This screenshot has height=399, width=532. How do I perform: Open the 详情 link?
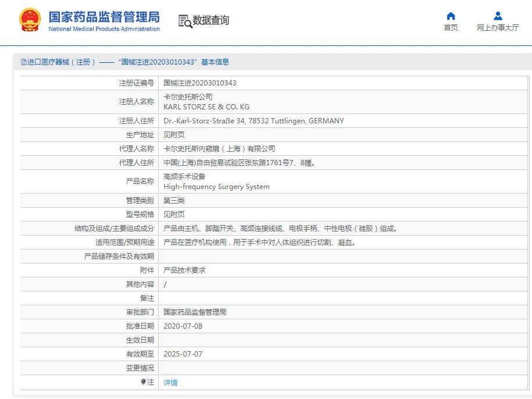(x=170, y=383)
